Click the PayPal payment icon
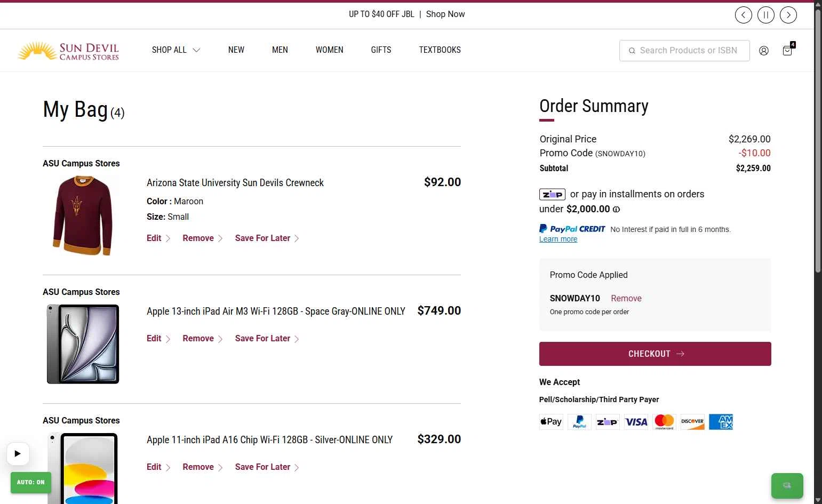 point(579,422)
